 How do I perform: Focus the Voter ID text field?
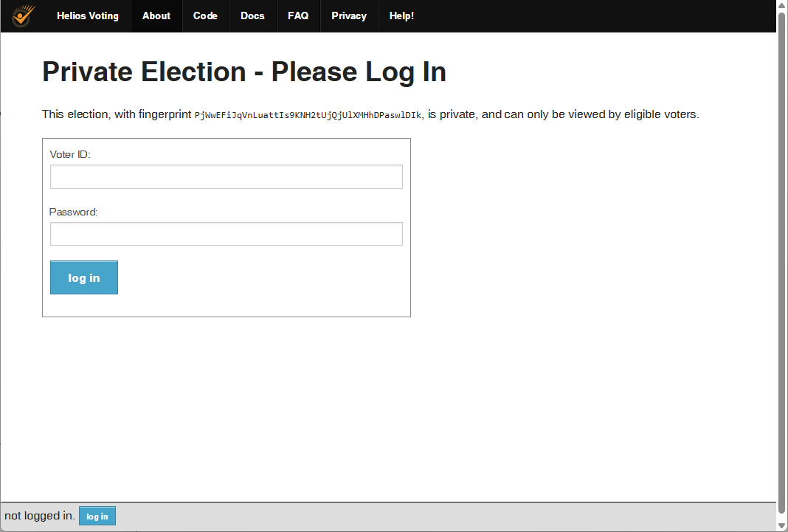[x=226, y=177]
